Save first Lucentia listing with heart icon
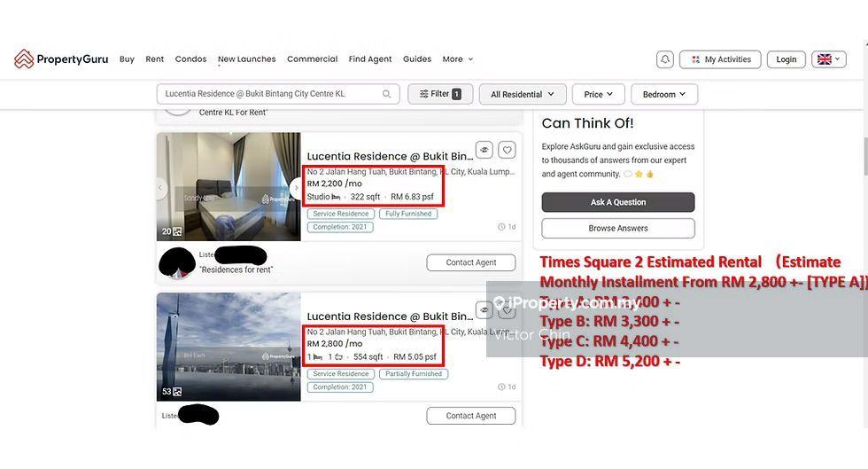868x469 pixels. (507, 150)
